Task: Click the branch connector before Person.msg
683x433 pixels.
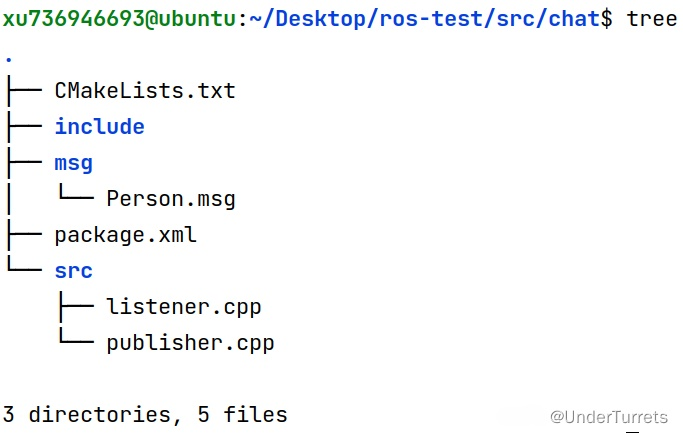Action: point(75,199)
